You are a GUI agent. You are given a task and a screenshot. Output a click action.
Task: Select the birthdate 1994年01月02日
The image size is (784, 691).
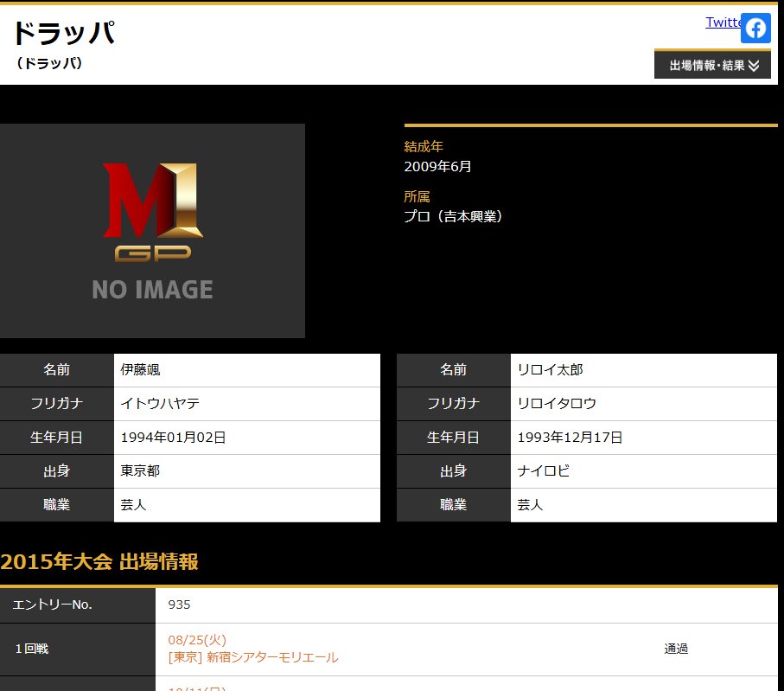coord(173,438)
